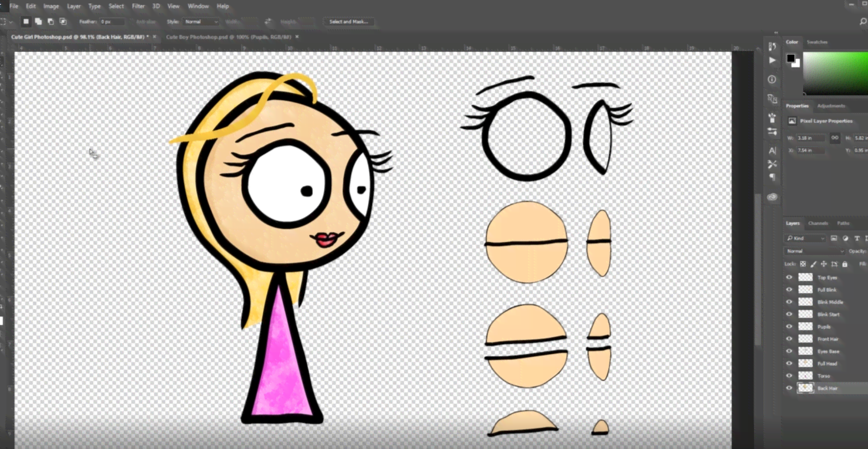Hide the Eyes Base layer

[x=789, y=351]
